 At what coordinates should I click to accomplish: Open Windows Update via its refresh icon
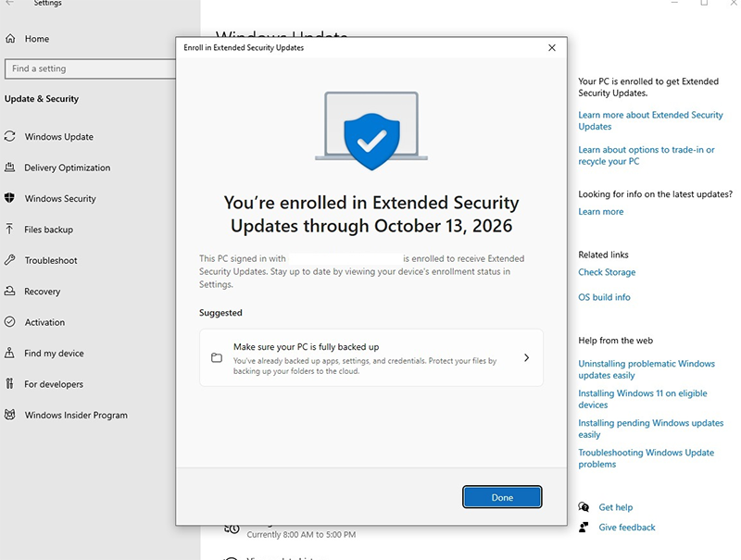coord(9,136)
